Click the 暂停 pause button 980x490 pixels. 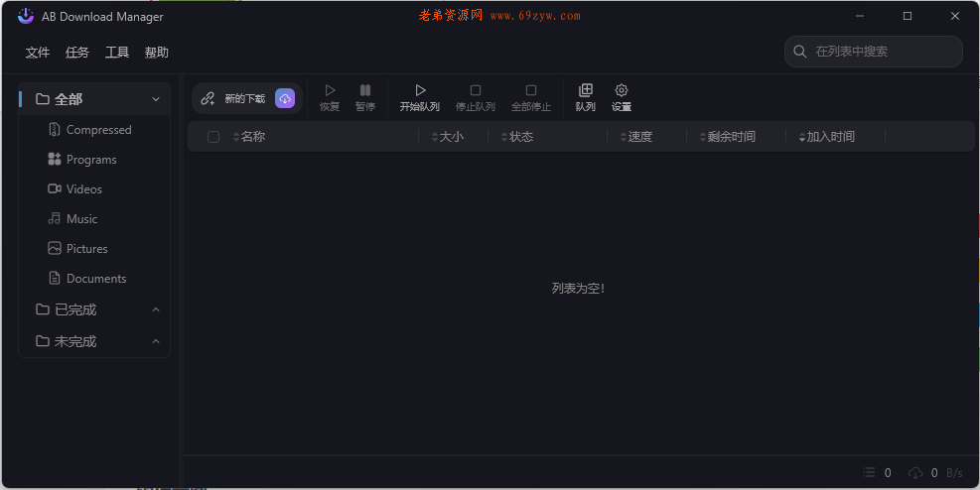tap(365, 98)
